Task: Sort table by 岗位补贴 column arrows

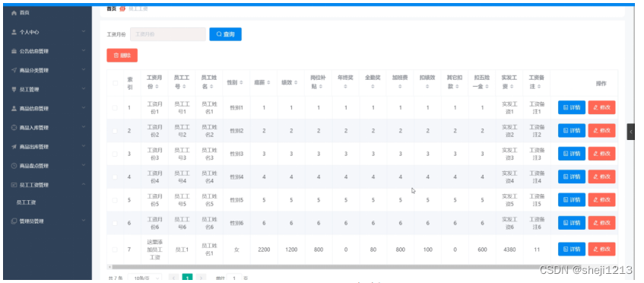Action: click(321, 87)
